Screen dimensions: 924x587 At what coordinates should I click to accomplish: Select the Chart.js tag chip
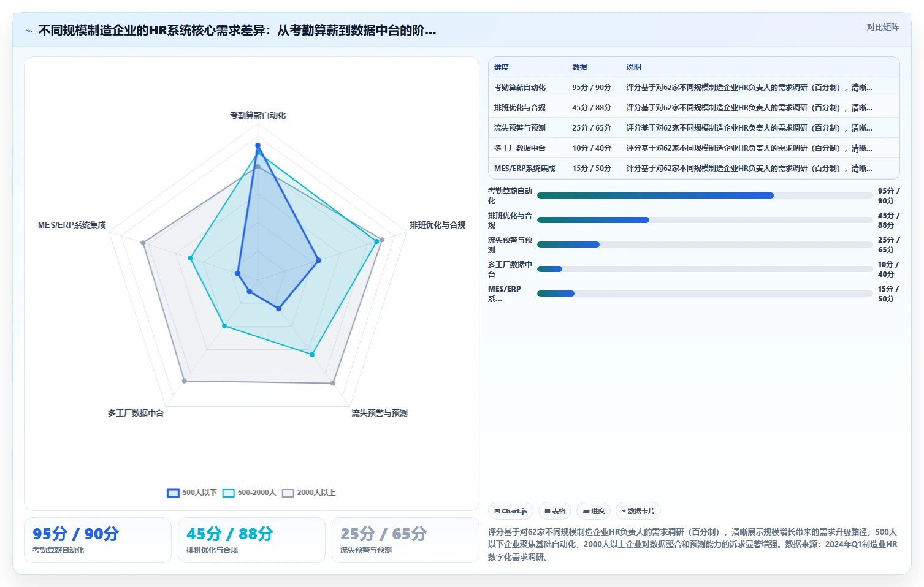point(511,511)
